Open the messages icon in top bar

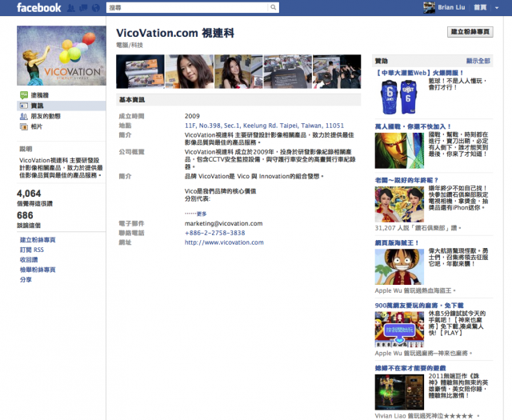pyautogui.click(x=83, y=8)
